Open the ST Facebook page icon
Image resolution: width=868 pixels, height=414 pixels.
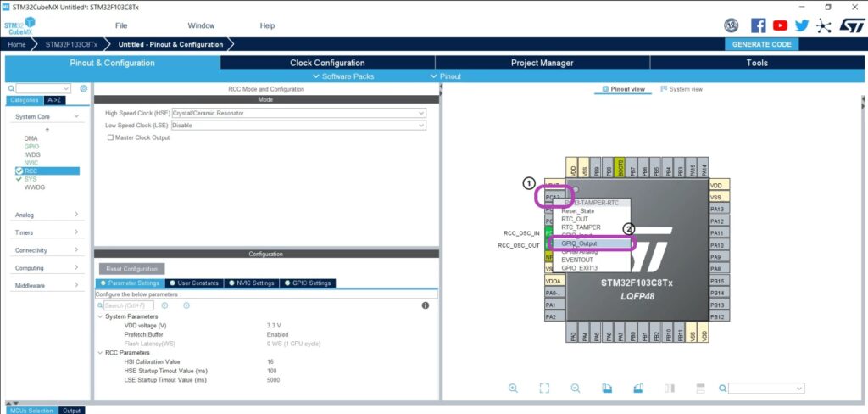pos(759,25)
